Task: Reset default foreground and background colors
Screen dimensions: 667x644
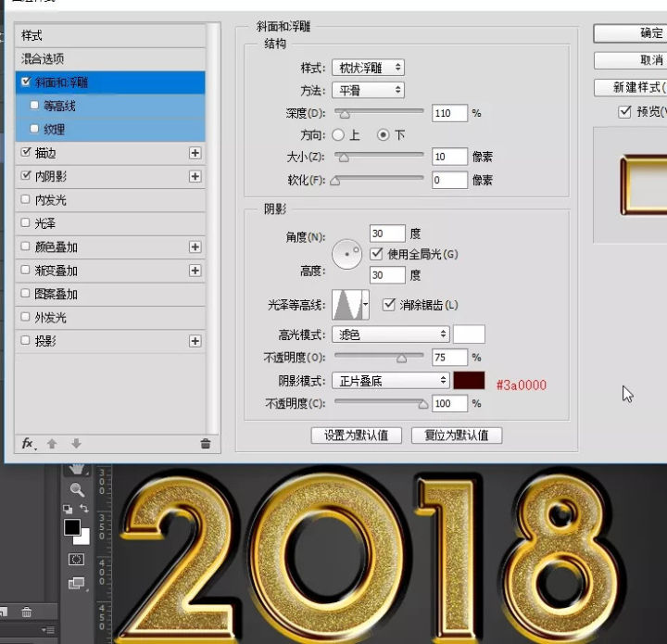Action: (68, 509)
